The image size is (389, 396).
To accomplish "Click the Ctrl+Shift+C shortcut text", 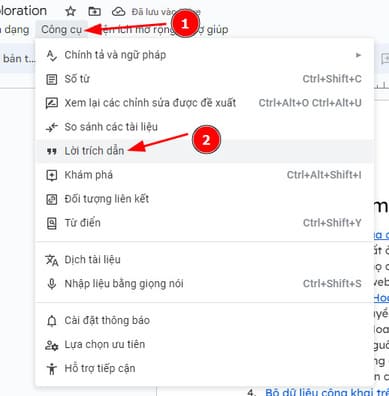I will (332, 79).
